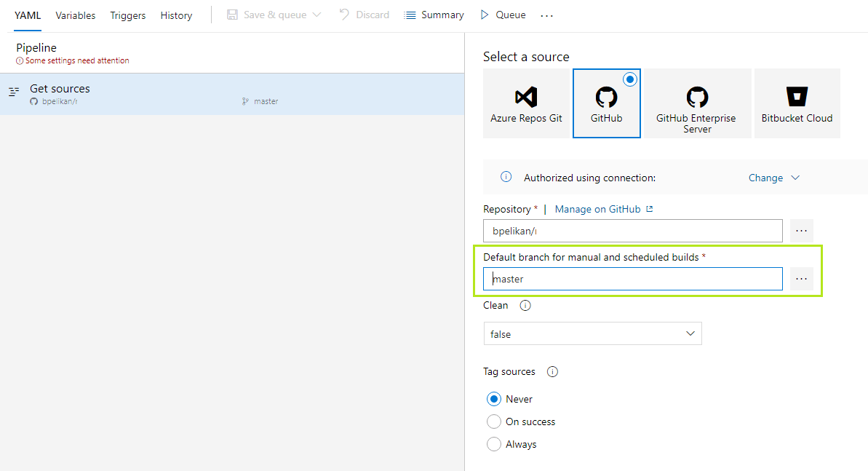Select the Always radio option
868x471 pixels.
tap(494, 444)
